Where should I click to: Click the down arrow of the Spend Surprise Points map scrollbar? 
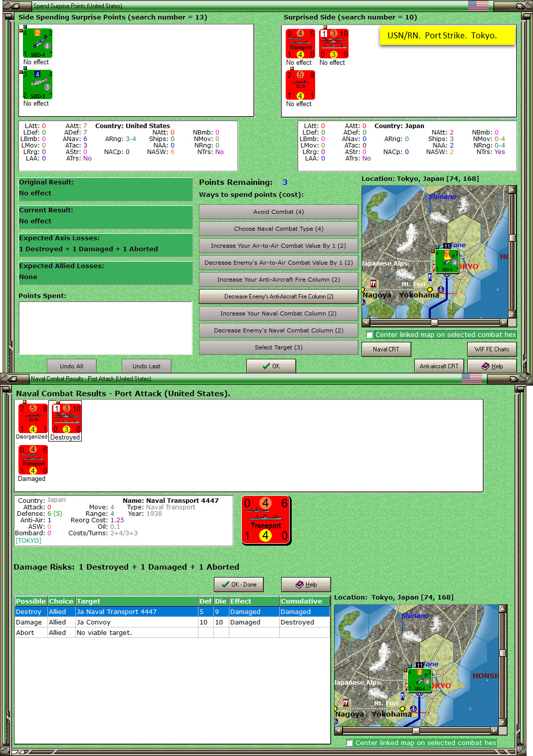pyautogui.click(x=512, y=314)
